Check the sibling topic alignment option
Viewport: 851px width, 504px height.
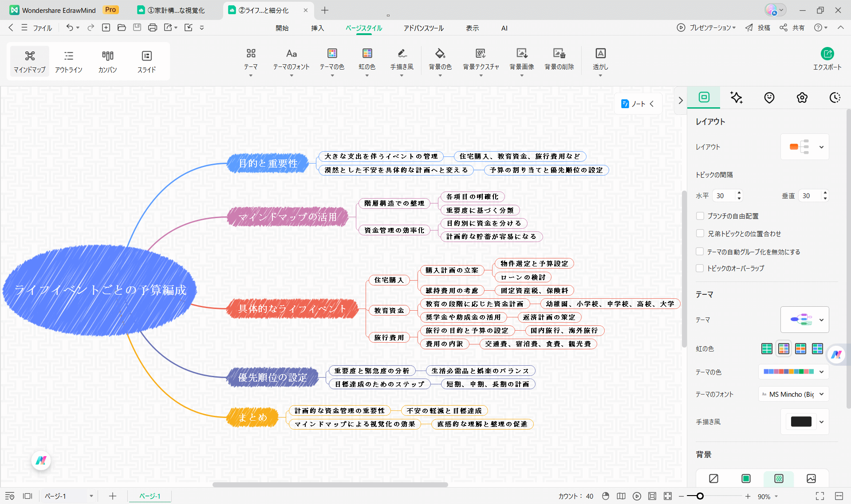[700, 234]
